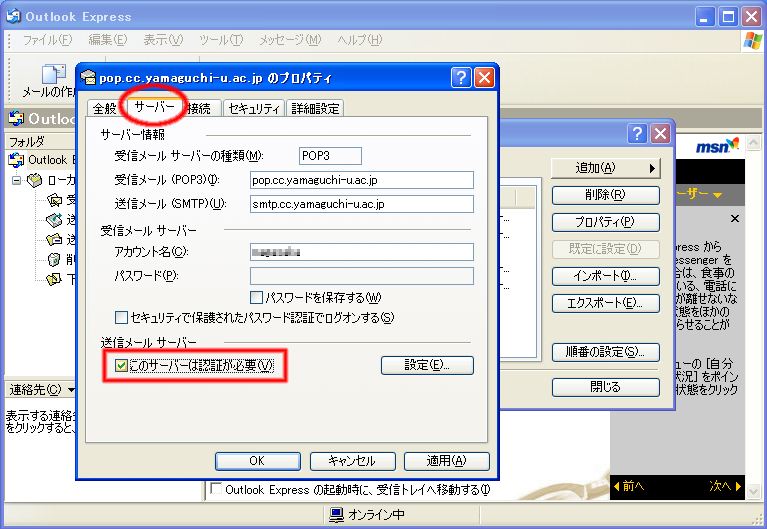Enable secure password authentication logon checkbox
This screenshot has width=767, height=529.
pyautogui.click(x=121, y=318)
